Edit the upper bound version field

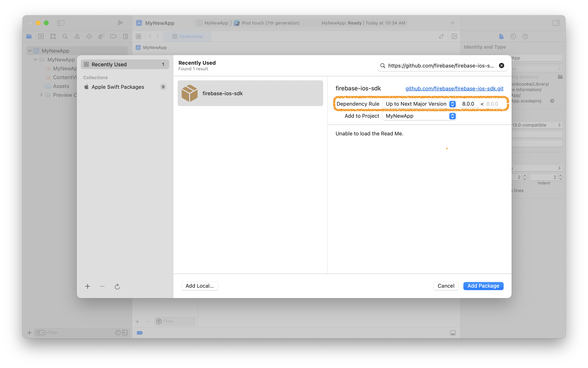click(x=494, y=104)
